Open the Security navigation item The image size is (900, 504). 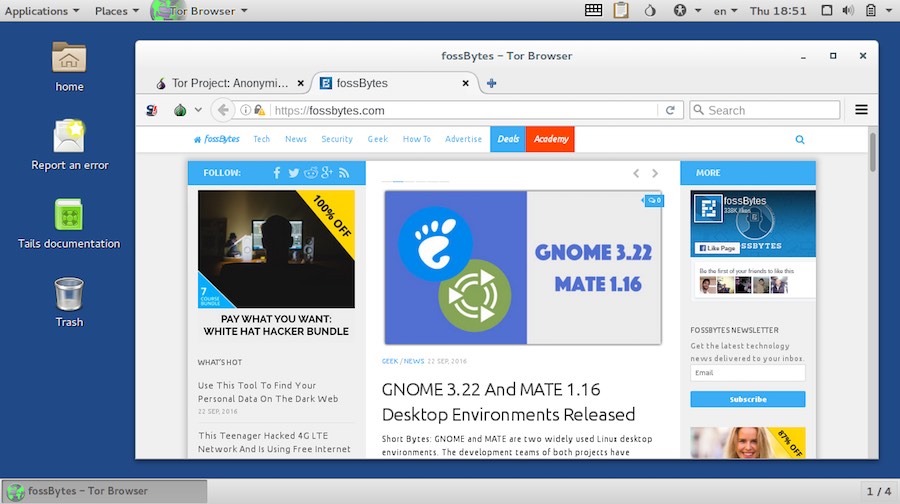[x=337, y=139]
